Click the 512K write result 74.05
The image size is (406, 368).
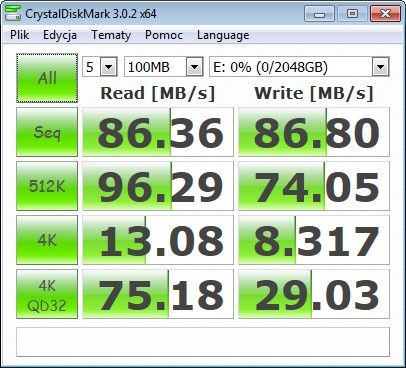(314, 186)
